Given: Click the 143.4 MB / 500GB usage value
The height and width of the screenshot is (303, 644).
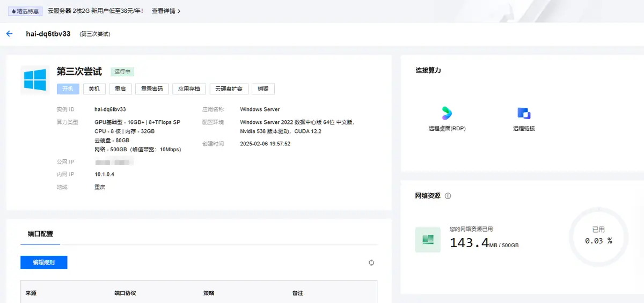Looking at the screenshot, I should click(x=484, y=243).
